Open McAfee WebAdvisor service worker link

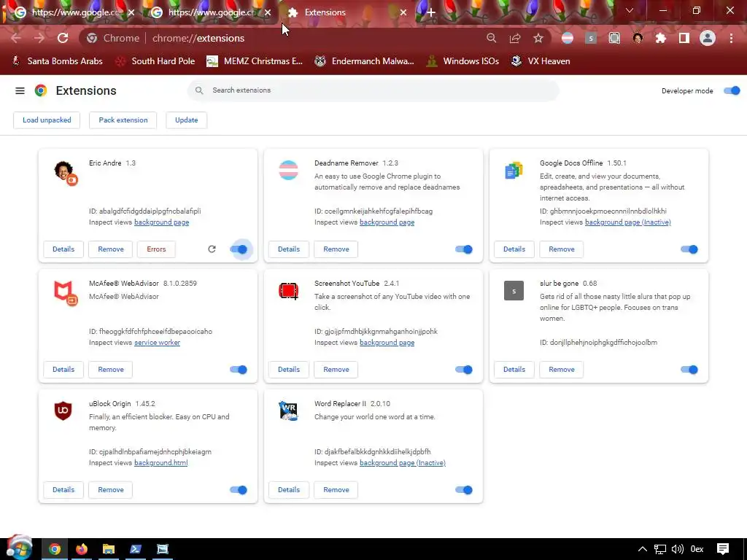point(158,343)
